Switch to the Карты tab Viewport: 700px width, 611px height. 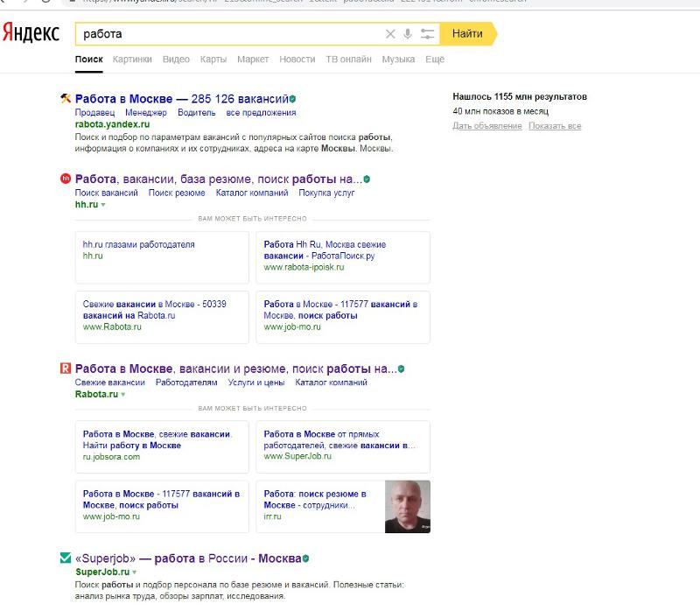tap(213, 60)
